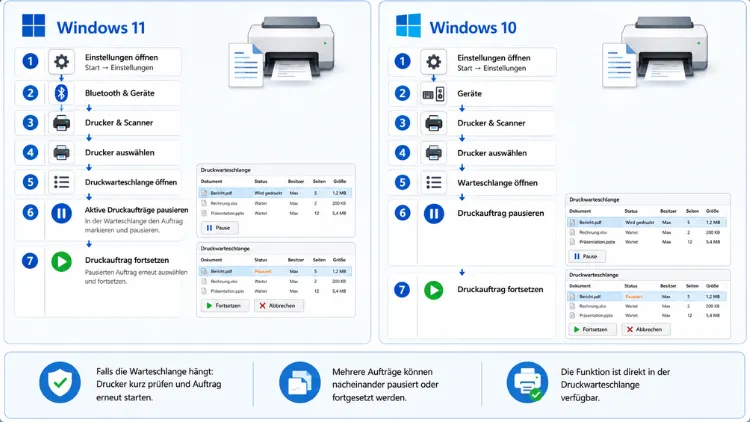
Task: Click the Windows 11 title text
Action: 101,27
